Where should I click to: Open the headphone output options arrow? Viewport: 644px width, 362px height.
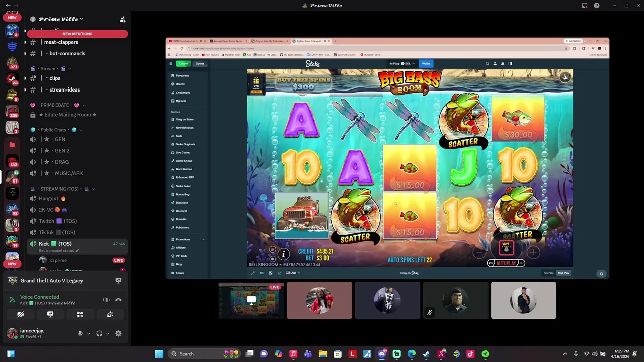point(107,333)
